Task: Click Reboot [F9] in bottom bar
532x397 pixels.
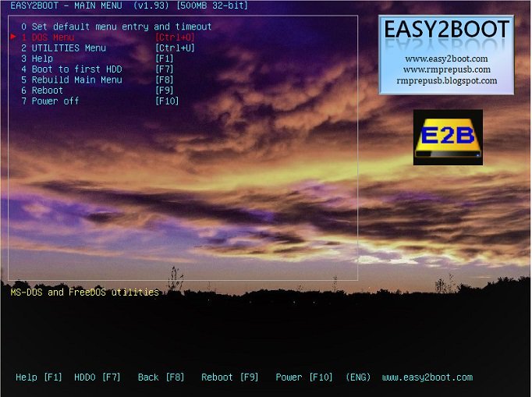Action: pyautogui.click(x=229, y=378)
